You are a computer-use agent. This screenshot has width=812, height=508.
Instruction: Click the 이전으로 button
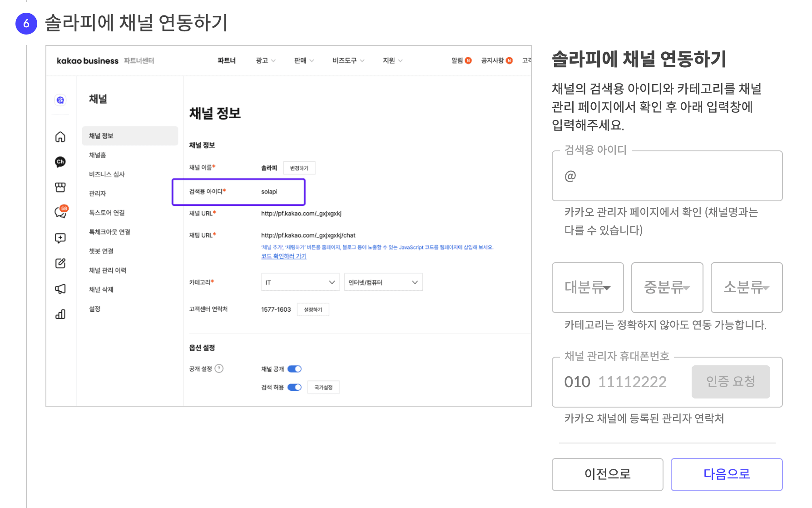[608, 474]
